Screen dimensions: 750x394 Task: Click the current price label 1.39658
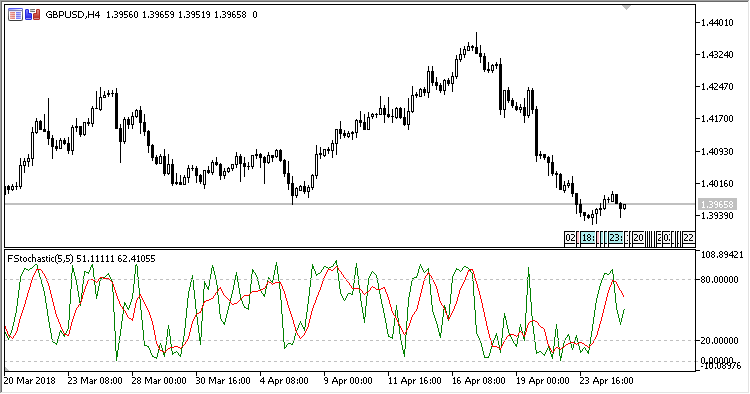coord(717,204)
